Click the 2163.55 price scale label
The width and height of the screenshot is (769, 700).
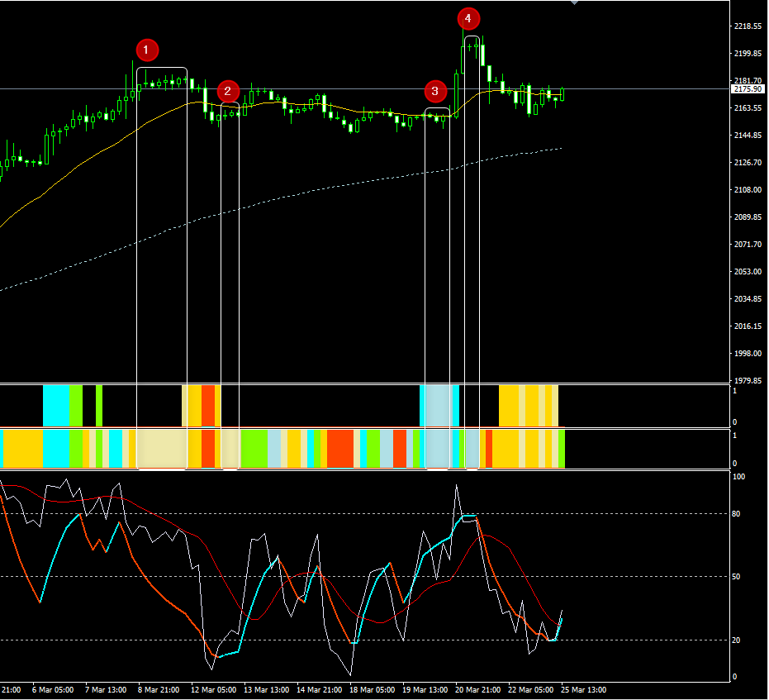tap(748, 107)
